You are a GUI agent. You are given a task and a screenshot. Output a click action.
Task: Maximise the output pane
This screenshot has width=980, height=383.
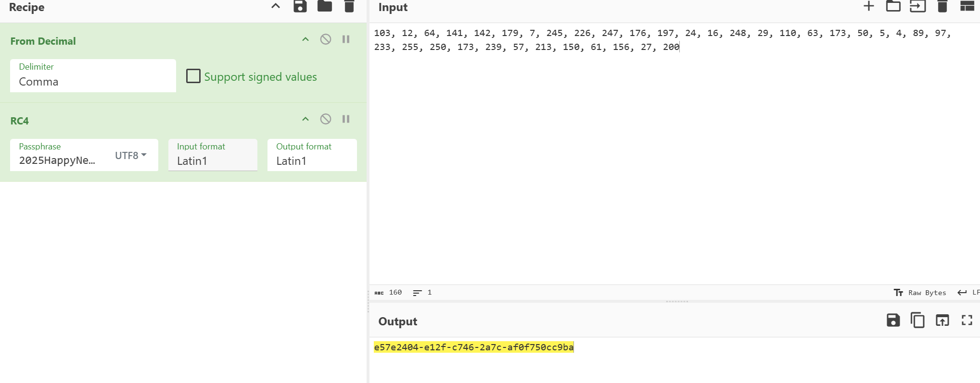pos(967,320)
